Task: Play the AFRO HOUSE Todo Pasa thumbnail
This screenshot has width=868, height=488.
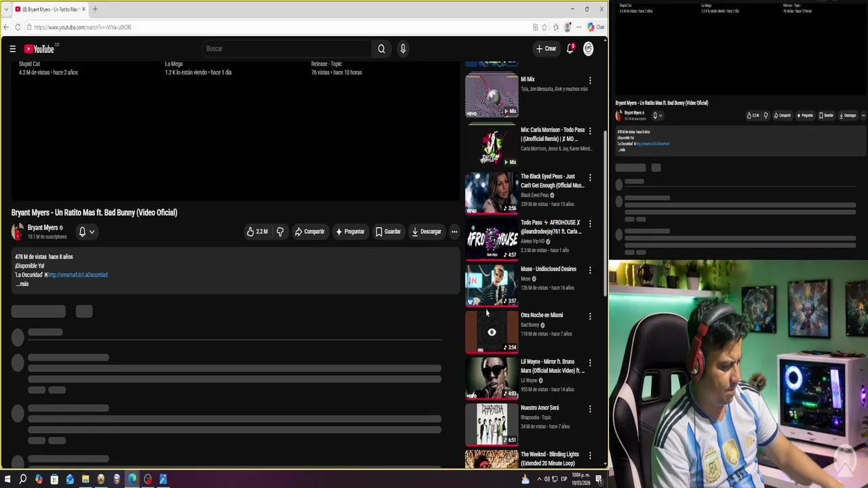Action: (492, 239)
